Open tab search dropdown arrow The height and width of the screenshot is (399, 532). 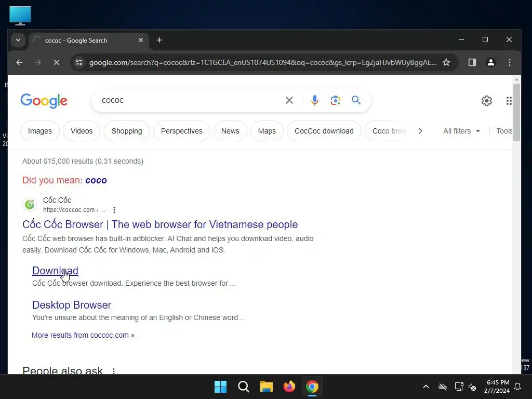18,40
